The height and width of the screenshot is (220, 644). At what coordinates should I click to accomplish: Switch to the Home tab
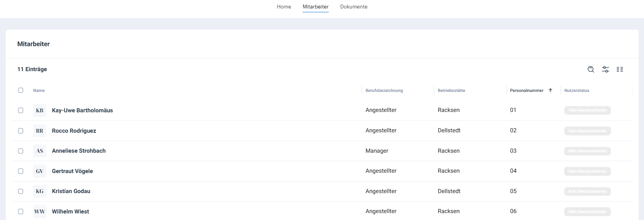pos(284,7)
